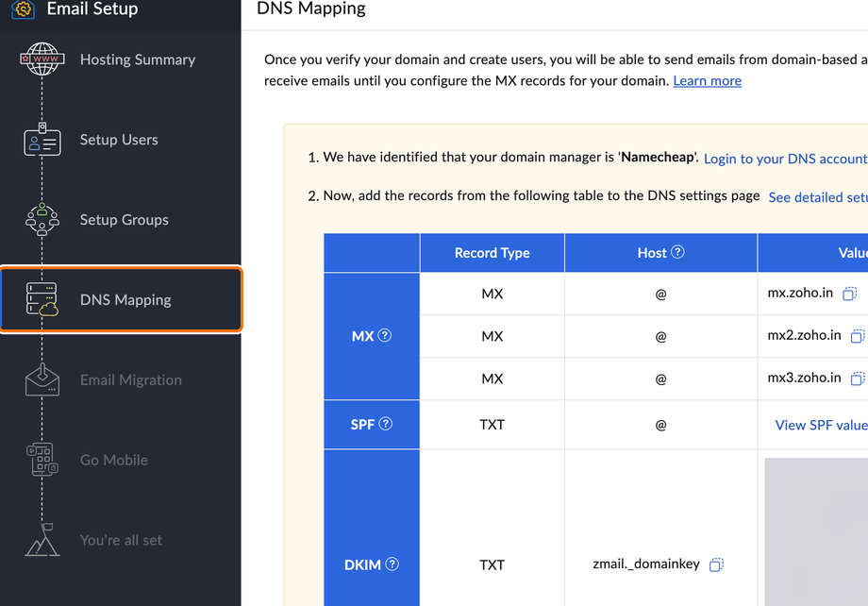Click View SPF value link
This screenshot has height=606, width=868.
point(822,425)
